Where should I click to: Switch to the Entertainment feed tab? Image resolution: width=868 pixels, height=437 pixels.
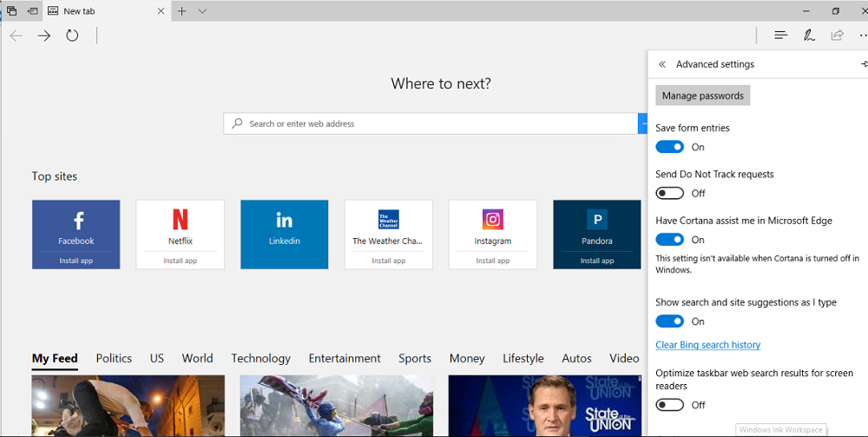[x=345, y=358]
